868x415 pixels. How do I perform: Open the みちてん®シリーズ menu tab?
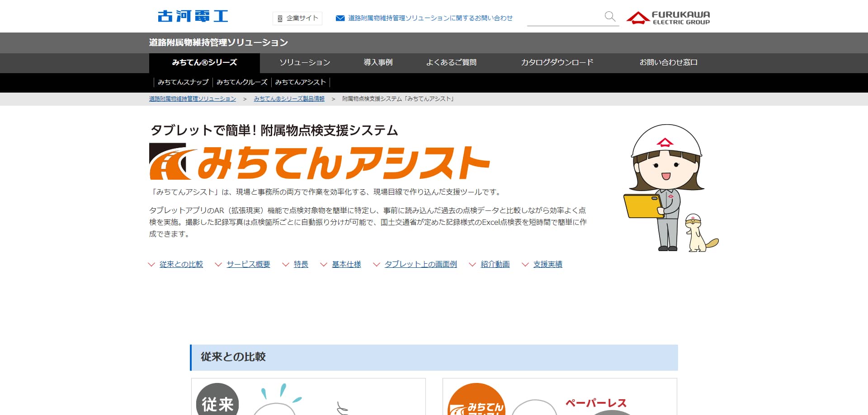point(204,63)
